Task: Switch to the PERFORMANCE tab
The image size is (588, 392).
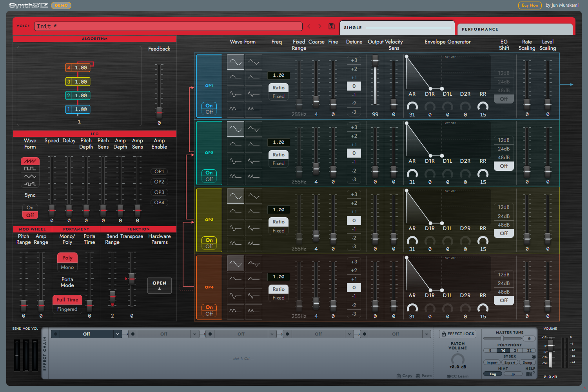Action: (515, 29)
